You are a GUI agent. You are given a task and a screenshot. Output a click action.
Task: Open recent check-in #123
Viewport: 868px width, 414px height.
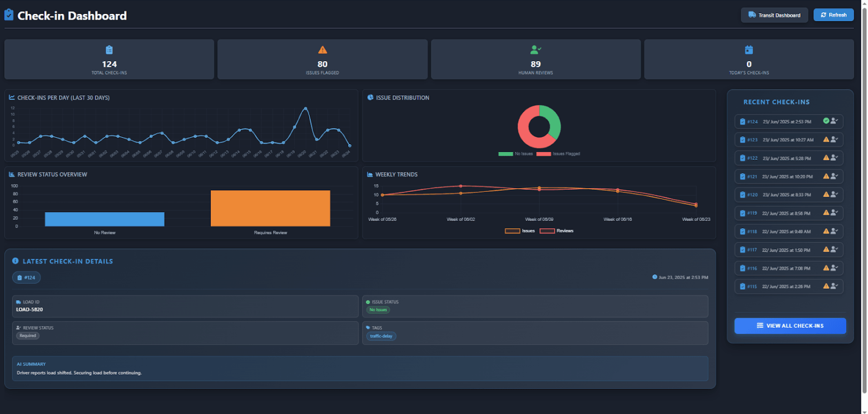[789, 140]
